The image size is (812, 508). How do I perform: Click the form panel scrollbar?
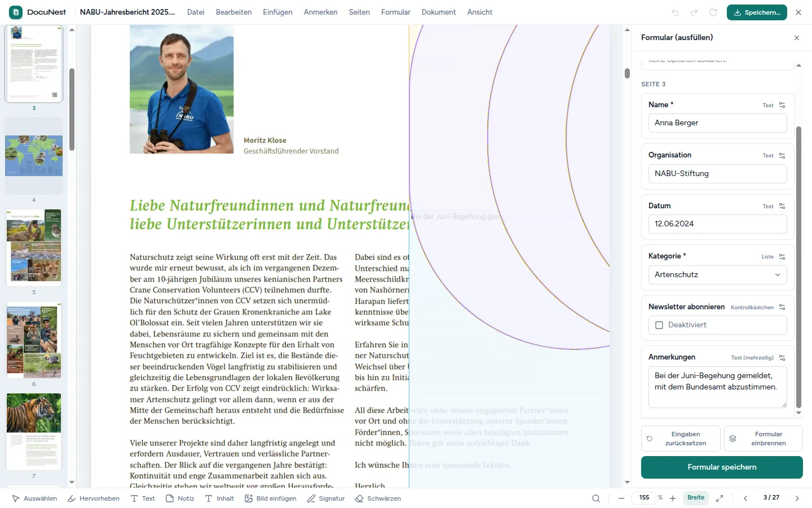[x=798, y=267]
